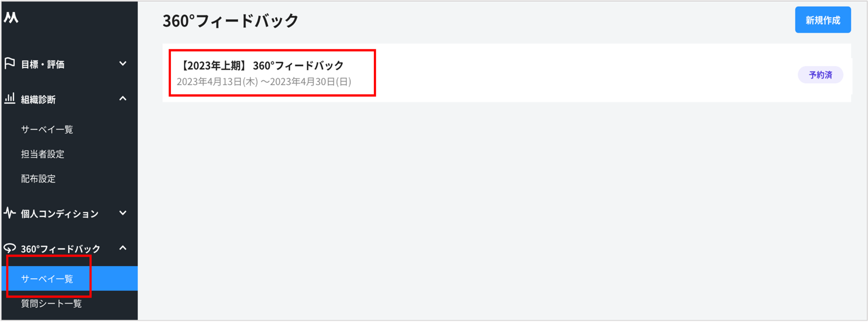Click the survey date range text

coord(264,81)
